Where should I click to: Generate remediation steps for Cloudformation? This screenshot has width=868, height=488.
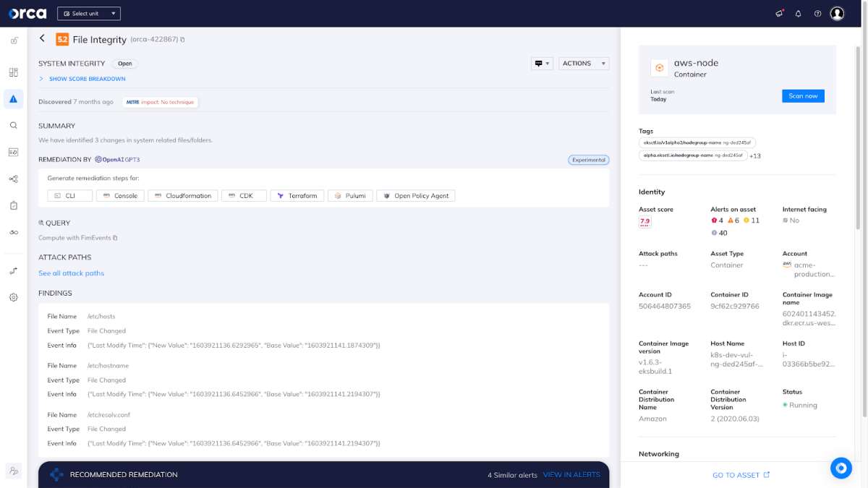click(183, 196)
